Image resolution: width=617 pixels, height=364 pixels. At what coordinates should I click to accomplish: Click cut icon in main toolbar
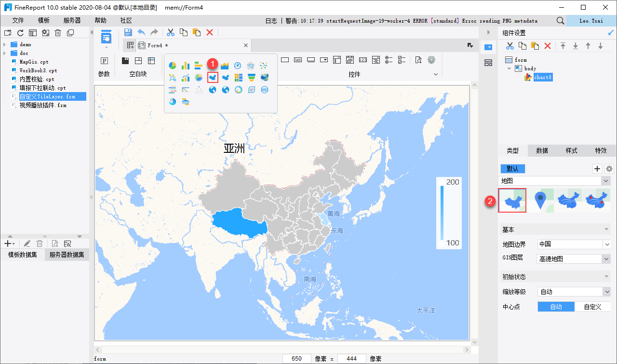tap(170, 32)
